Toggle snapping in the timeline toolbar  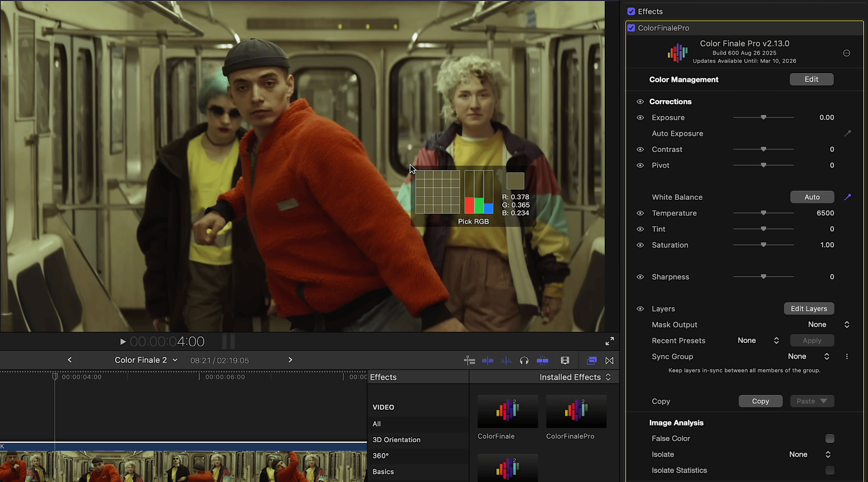click(x=542, y=361)
